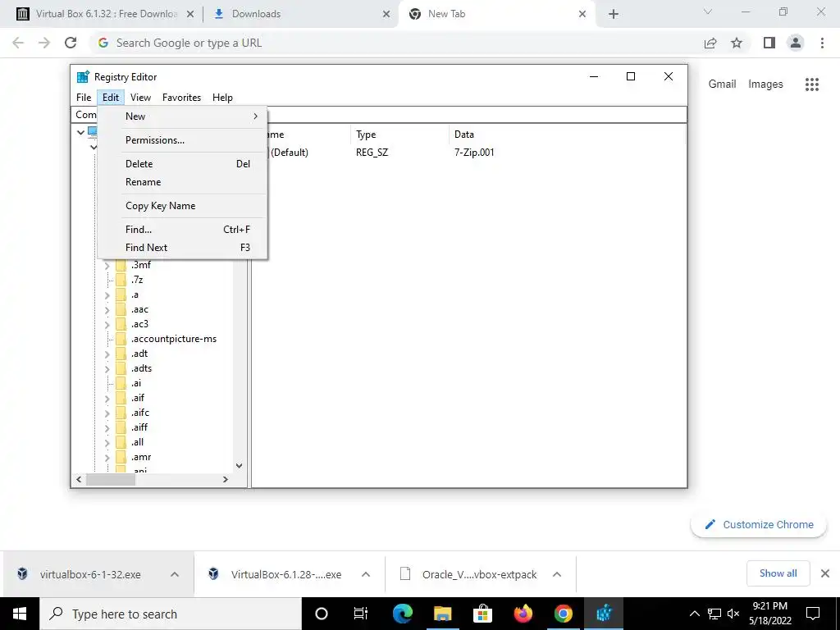Click Copy Key Name
This screenshot has width=840, height=630.
point(182,206)
